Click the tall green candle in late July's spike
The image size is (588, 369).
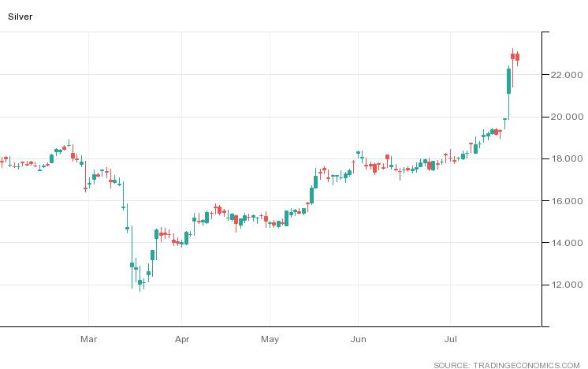pos(509,81)
